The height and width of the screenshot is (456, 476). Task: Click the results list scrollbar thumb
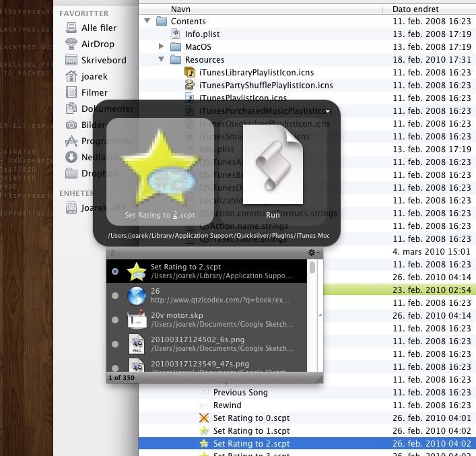click(x=312, y=267)
